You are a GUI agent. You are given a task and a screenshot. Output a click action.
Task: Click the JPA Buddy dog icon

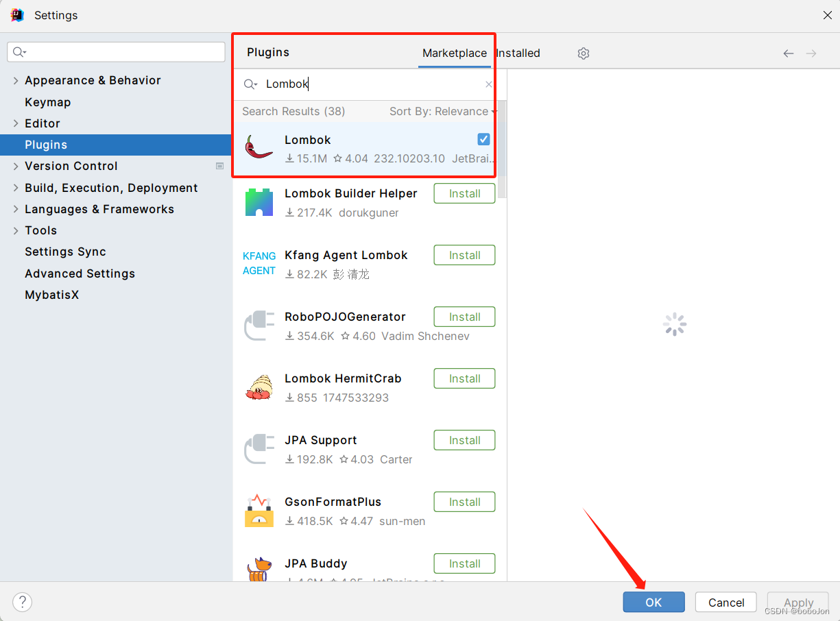[259, 570]
